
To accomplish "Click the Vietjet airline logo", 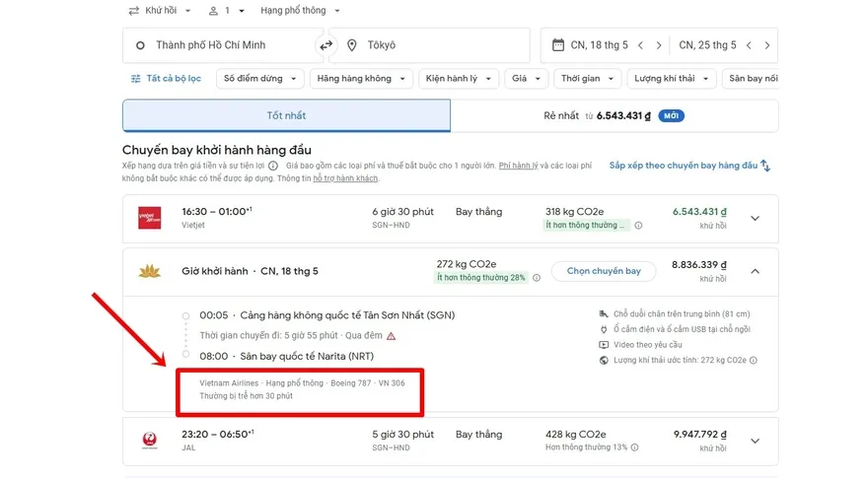I will 149,218.
